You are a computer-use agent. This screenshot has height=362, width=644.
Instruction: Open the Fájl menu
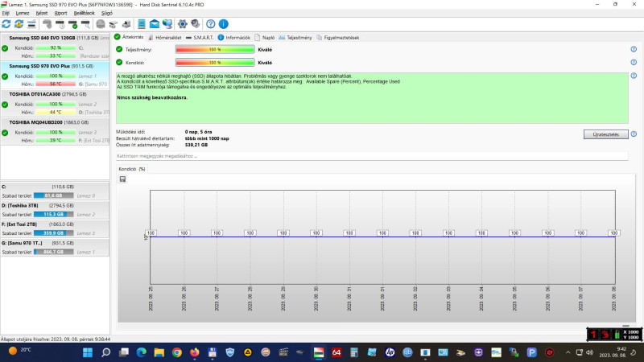coord(6,13)
